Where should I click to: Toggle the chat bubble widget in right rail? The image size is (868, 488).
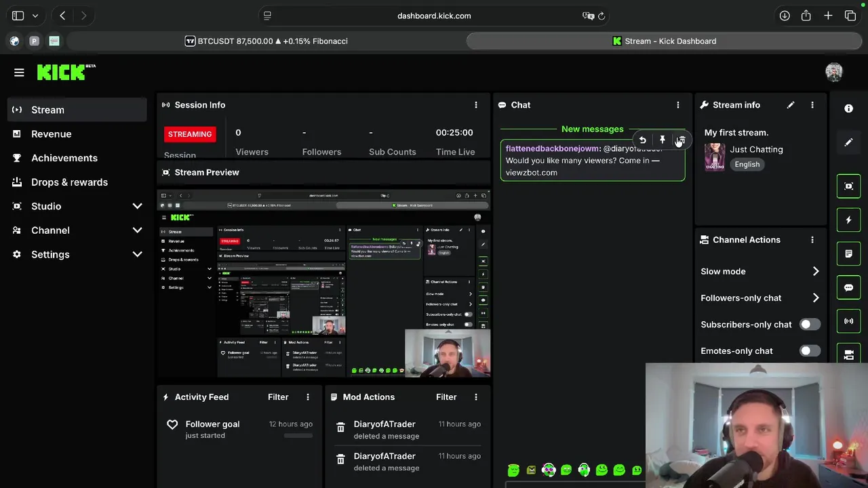(x=848, y=287)
